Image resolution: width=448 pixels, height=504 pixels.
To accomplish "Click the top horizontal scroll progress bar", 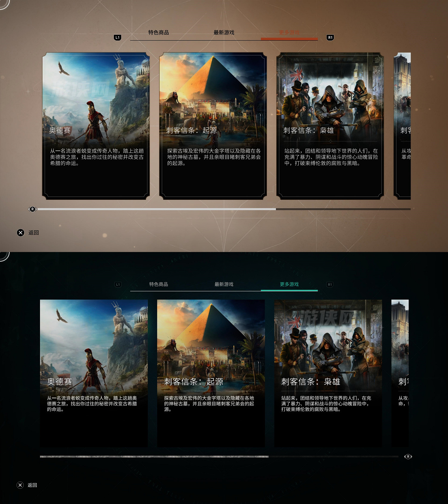I will [x=224, y=209].
